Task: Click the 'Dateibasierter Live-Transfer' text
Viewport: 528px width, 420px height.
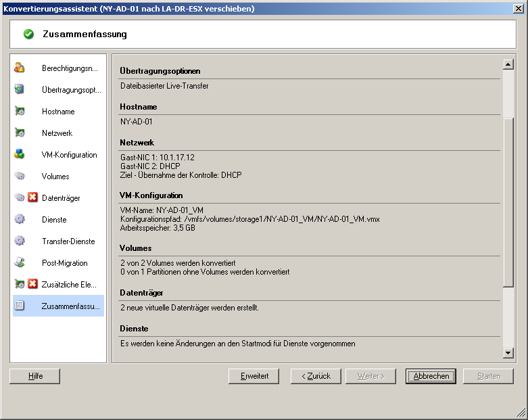Action: pos(164,86)
